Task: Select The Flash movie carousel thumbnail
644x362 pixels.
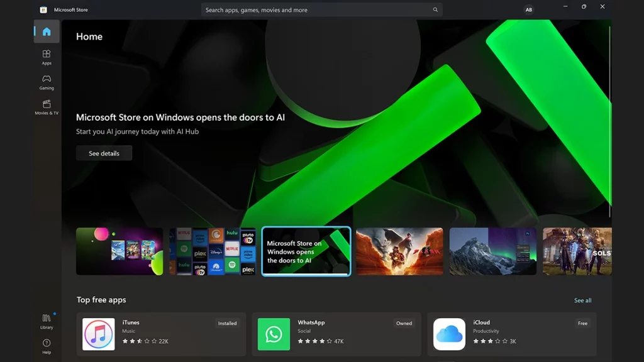Action: pyautogui.click(x=399, y=251)
